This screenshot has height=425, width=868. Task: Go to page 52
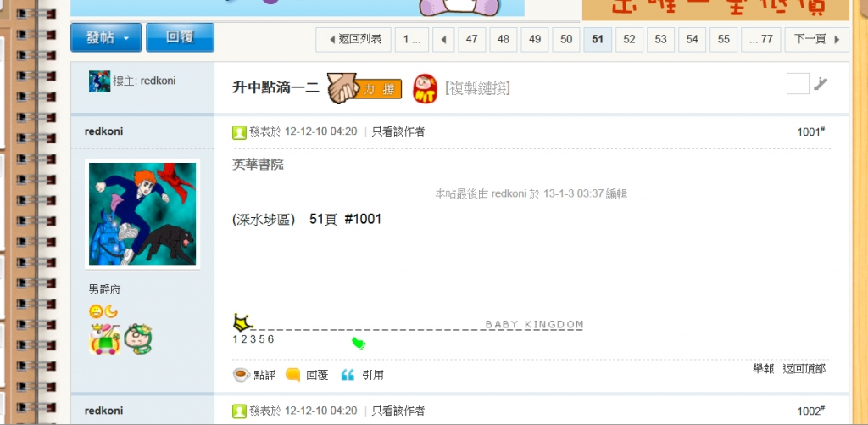click(630, 39)
